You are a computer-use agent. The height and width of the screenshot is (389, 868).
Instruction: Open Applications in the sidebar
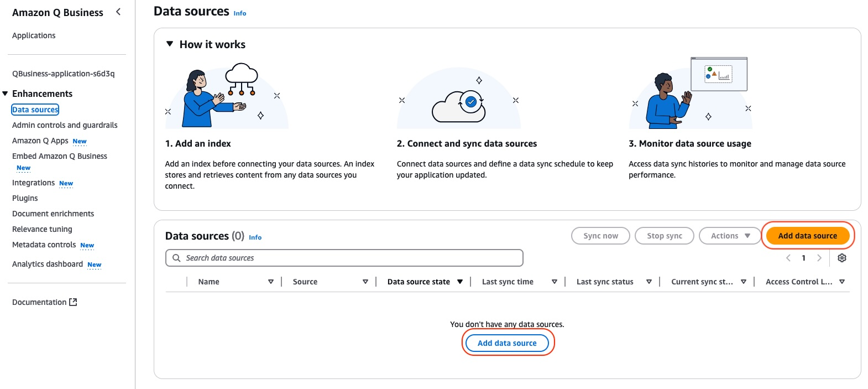[x=34, y=35]
